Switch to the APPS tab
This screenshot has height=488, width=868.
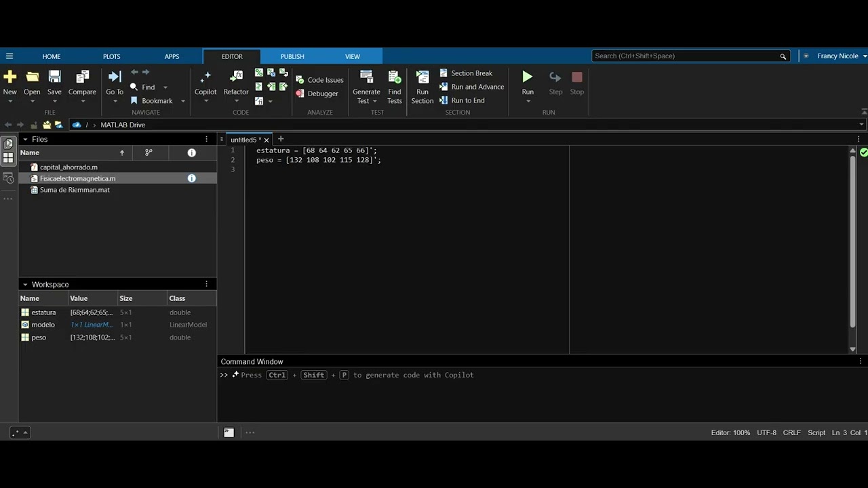172,56
